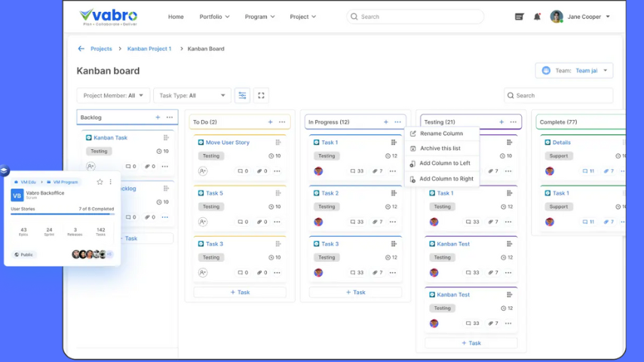644x362 pixels.
Task: Click time estimate on Task 5 card
Action: coord(274,207)
